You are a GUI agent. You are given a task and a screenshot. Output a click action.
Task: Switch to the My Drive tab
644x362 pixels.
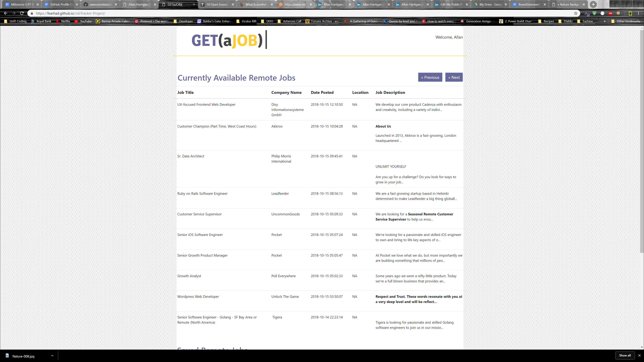pos(490,5)
